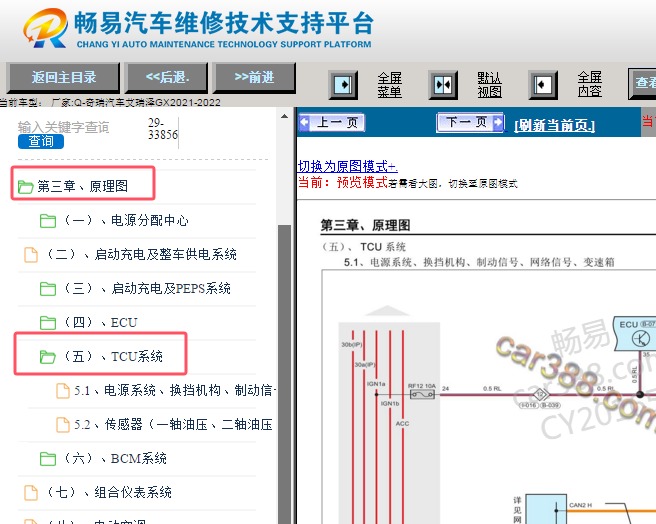Click the 刷新当前页 link
The width and height of the screenshot is (656, 524).
(x=554, y=125)
